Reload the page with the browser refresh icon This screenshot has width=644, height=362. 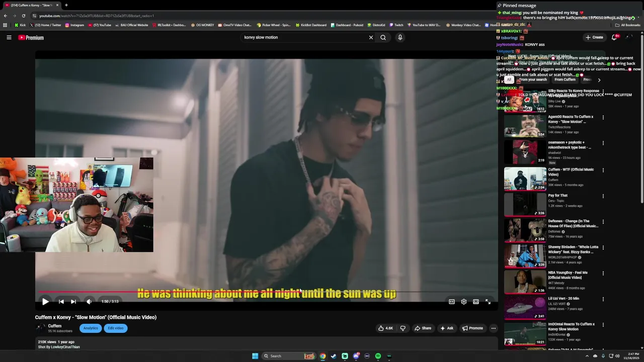point(24,16)
